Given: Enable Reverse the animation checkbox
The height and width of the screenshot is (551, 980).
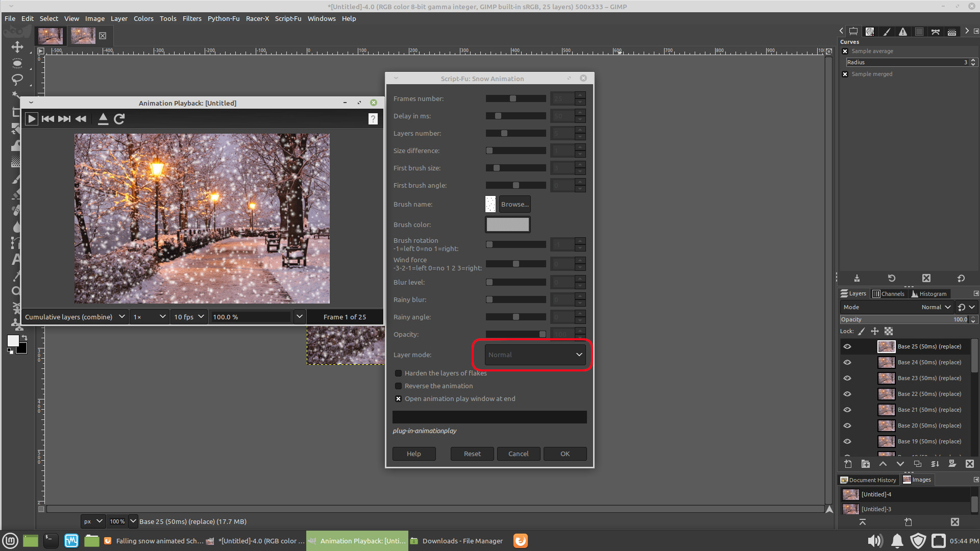Looking at the screenshot, I should (x=399, y=386).
